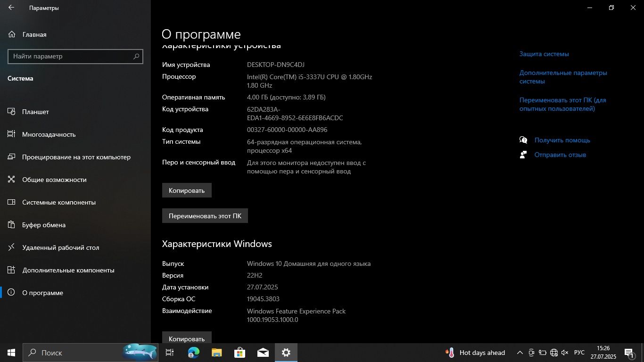This screenshot has width=644, height=362.
Task: Open File Explorer from the taskbar
Action: tap(216, 353)
